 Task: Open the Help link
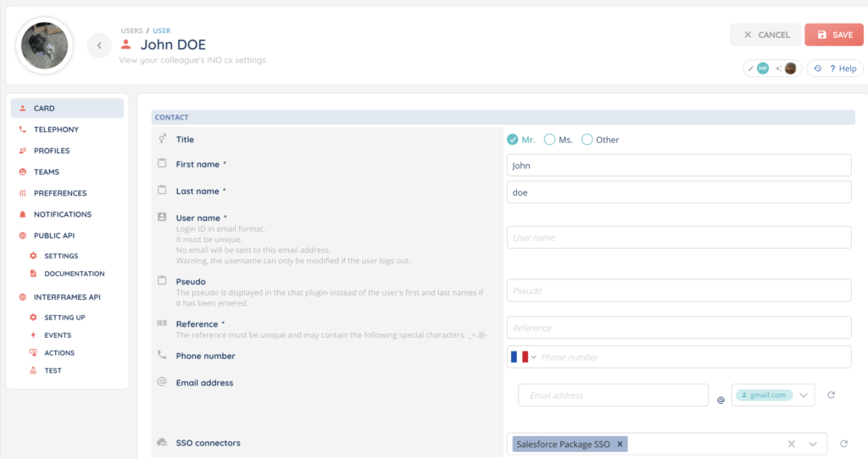point(843,69)
